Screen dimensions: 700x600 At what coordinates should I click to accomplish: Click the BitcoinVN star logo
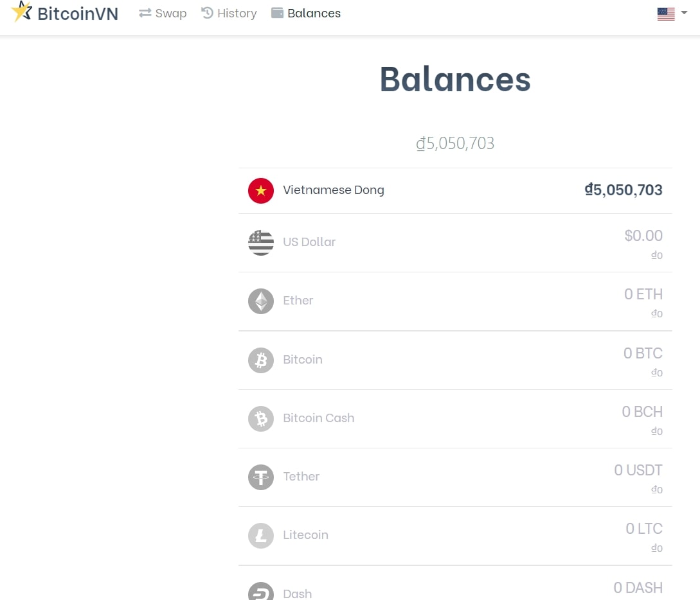click(x=21, y=12)
